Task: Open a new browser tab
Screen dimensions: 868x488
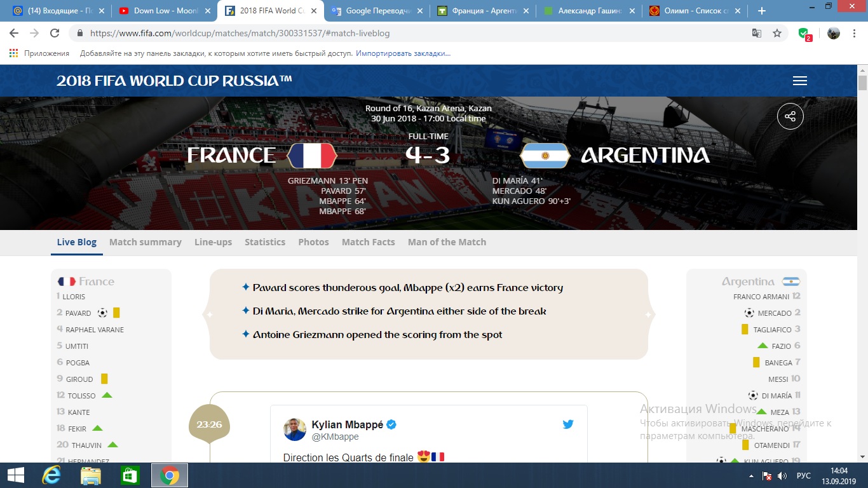Action: [x=761, y=11]
